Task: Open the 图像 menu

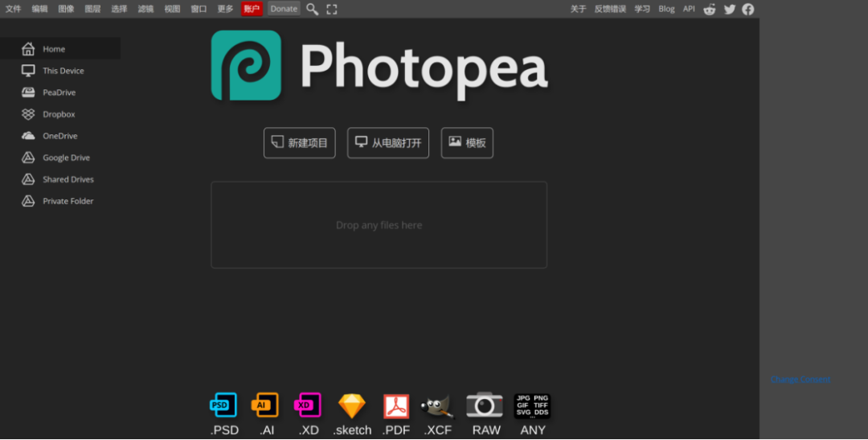Action: point(67,9)
